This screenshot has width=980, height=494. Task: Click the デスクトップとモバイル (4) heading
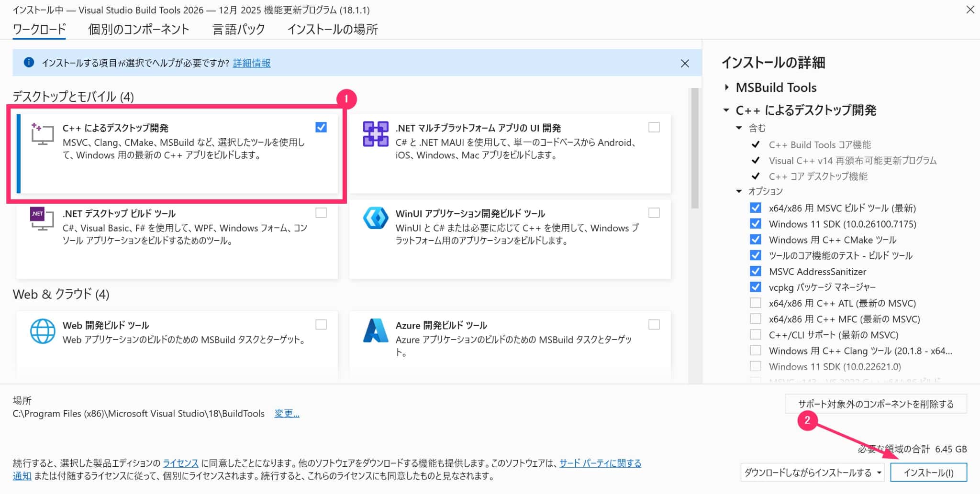coord(73,97)
